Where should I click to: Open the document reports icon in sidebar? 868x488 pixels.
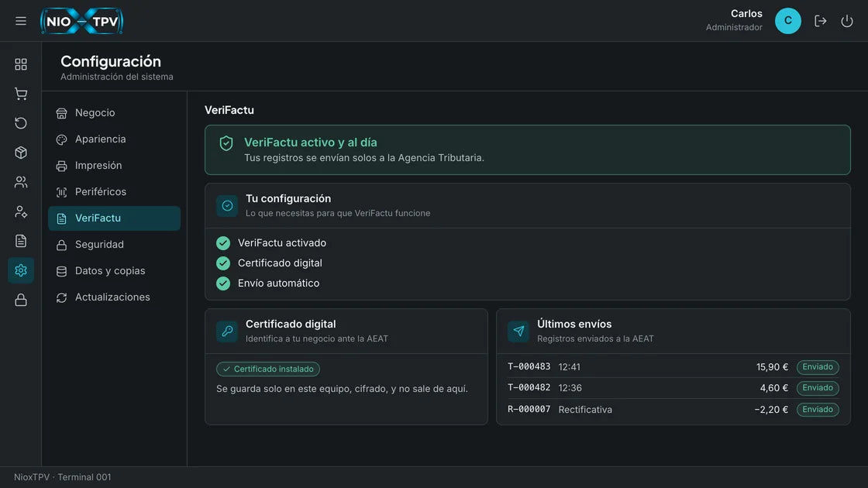[x=21, y=241]
